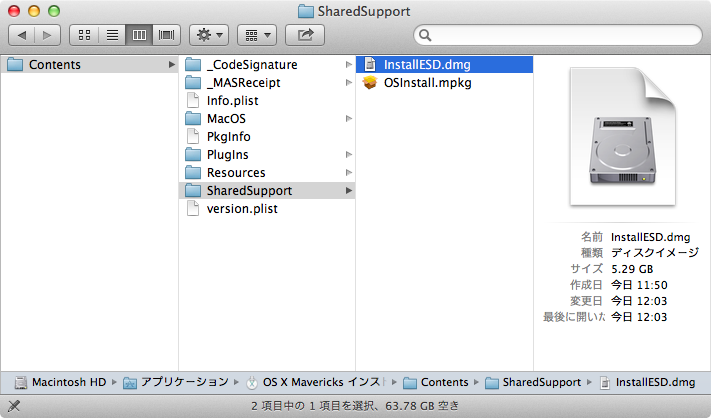Click the magnifier icon in search field
The width and height of the screenshot is (711, 418).
(425, 35)
